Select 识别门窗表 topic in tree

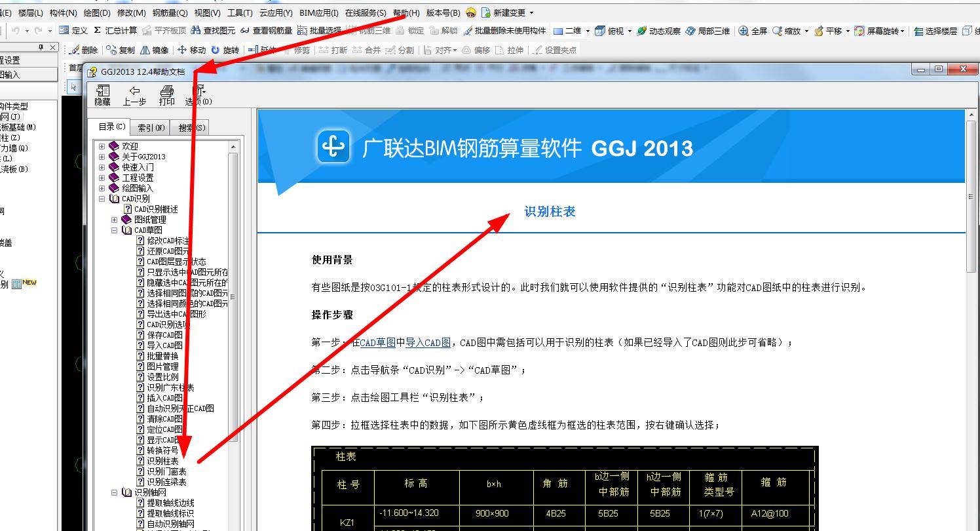[166, 471]
